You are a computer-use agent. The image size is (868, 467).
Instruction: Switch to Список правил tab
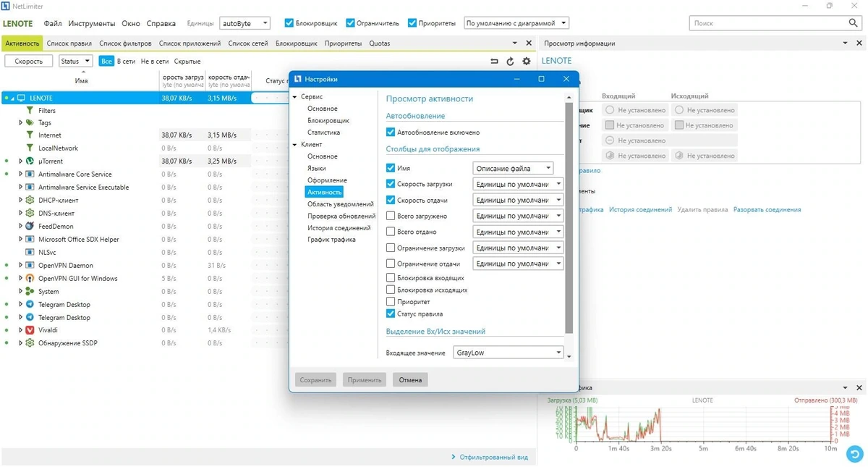click(69, 43)
